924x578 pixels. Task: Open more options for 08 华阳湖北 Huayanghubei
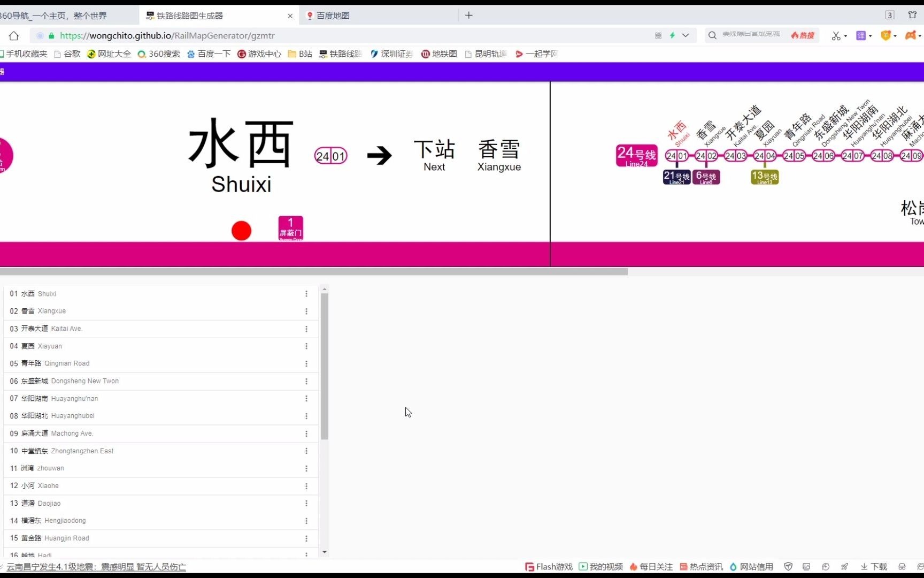pyautogui.click(x=306, y=416)
